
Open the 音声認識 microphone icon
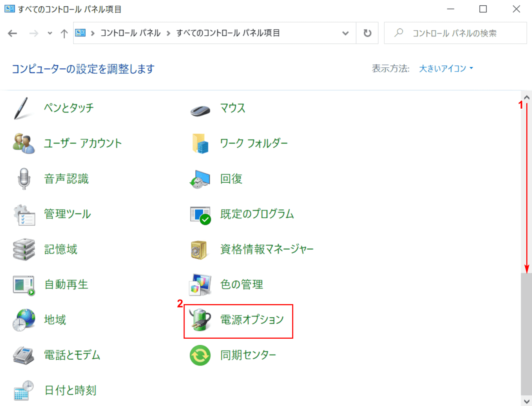24,179
